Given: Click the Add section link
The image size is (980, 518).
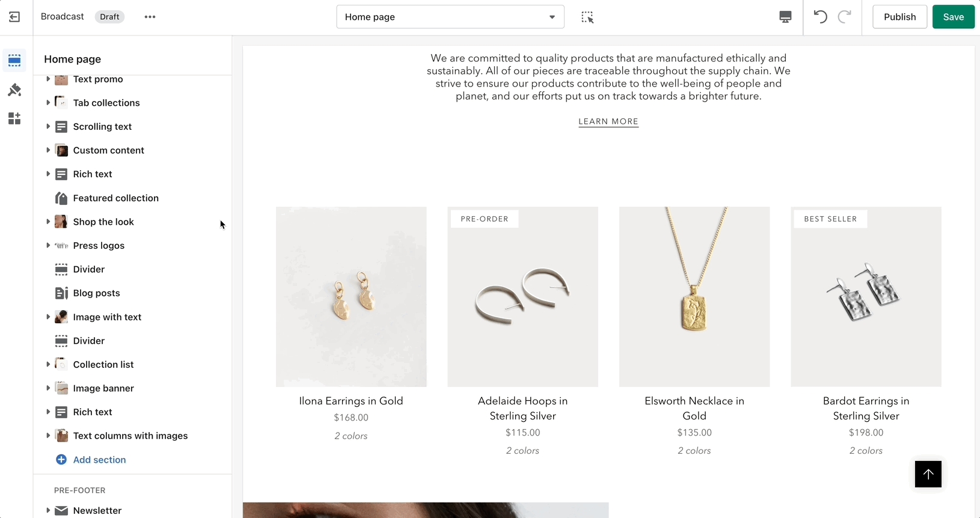Looking at the screenshot, I should [x=99, y=460].
